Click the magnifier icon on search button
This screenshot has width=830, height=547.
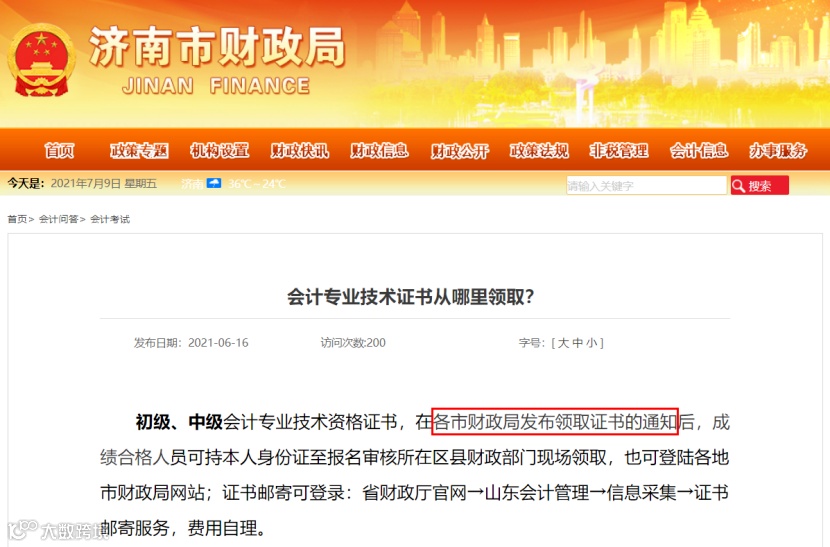pos(738,186)
